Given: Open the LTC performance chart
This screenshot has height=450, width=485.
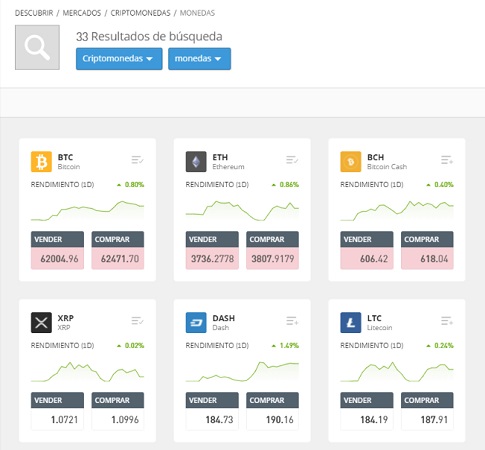Looking at the screenshot, I should pos(397,371).
